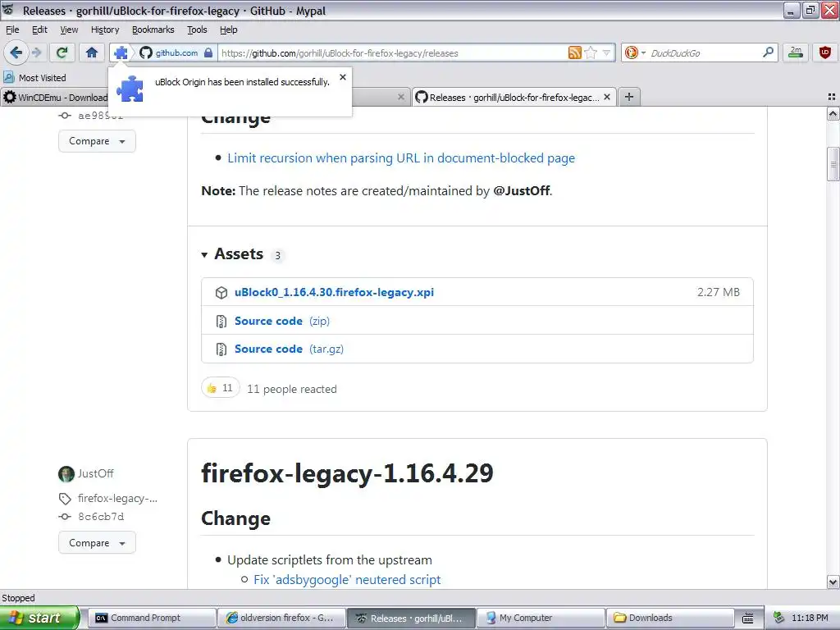Click the URL address field

[x=393, y=53]
